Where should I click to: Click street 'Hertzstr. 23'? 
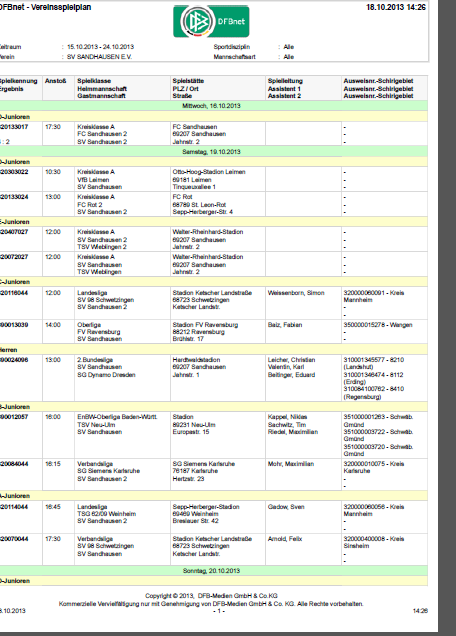pos(188,479)
